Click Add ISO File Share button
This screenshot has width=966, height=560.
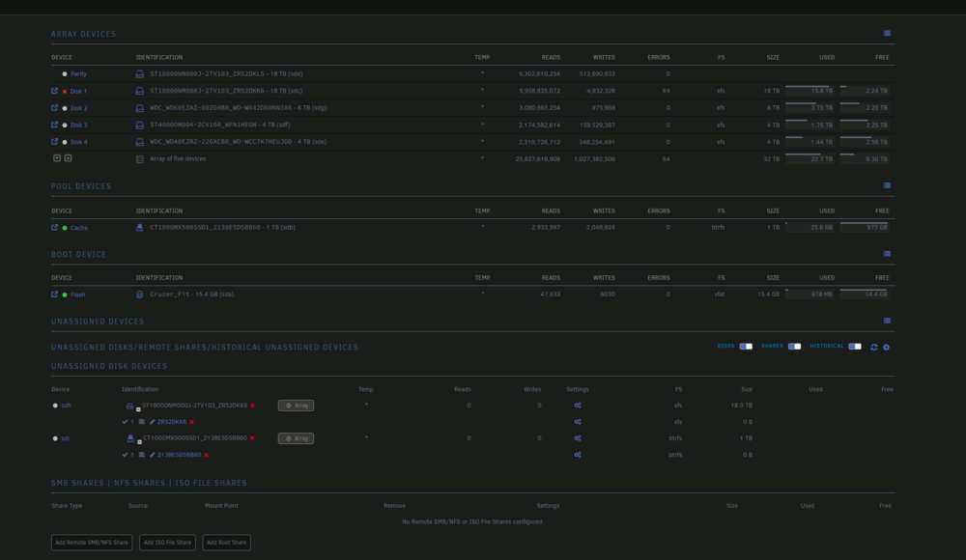[x=167, y=543]
